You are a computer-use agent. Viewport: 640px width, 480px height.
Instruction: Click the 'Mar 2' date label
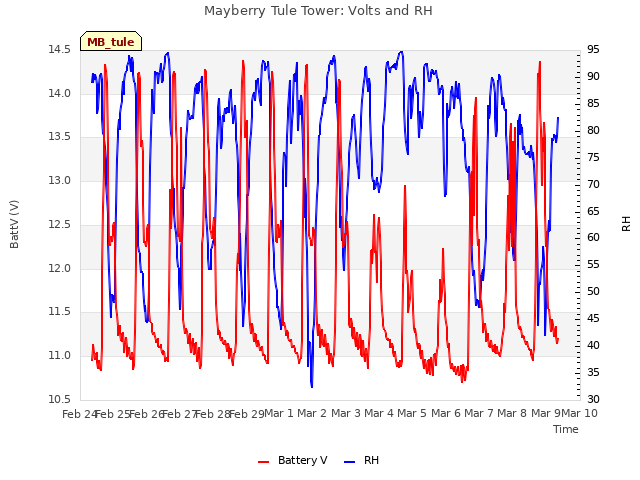pos(312,413)
